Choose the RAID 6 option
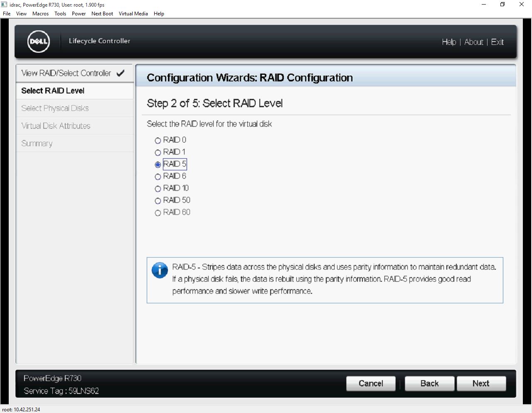The image size is (532, 413). [158, 177]
